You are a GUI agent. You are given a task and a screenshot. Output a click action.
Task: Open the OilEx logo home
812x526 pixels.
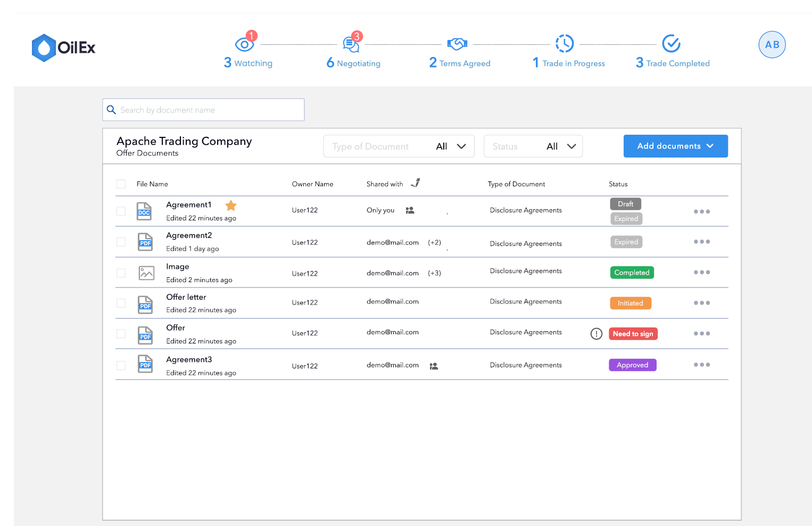(63, 48)
